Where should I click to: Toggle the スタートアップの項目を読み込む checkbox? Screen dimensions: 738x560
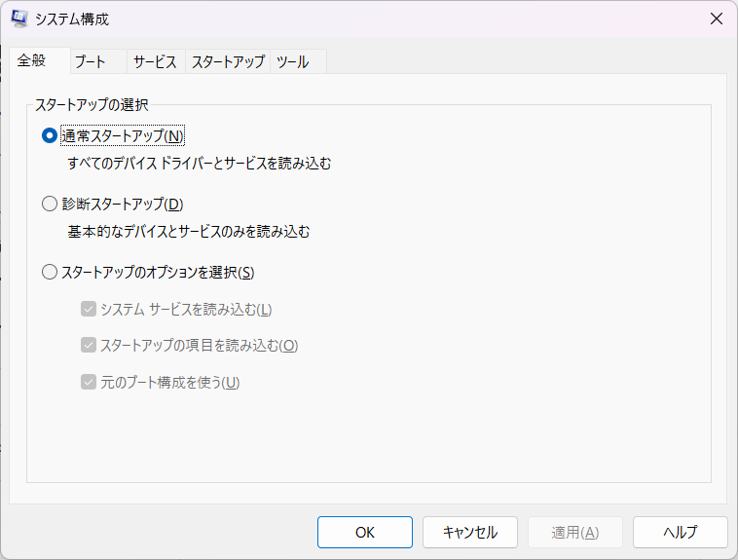click(89, 346)
